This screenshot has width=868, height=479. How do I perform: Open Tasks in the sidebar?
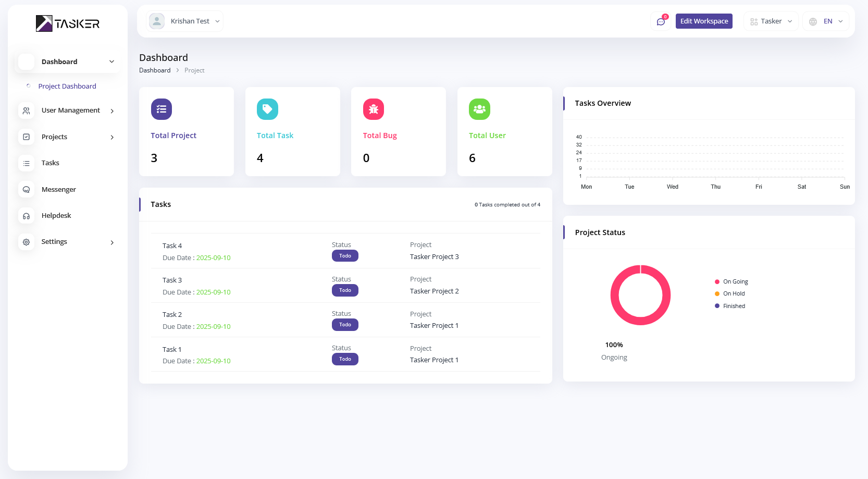(x=51, y=163)
